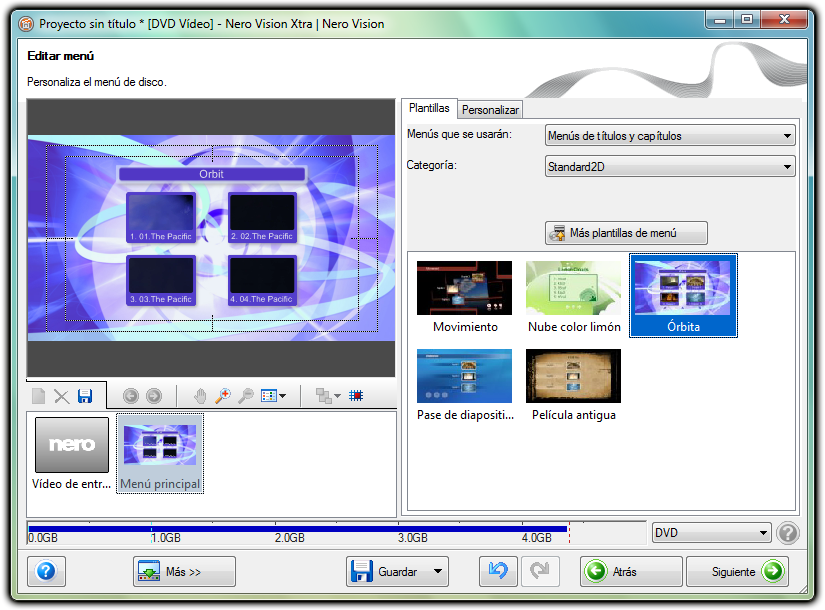The height and width of the screenshot is (610, 825).
Task: Close the Nero Vision window
Action: [x=784, y=20]
